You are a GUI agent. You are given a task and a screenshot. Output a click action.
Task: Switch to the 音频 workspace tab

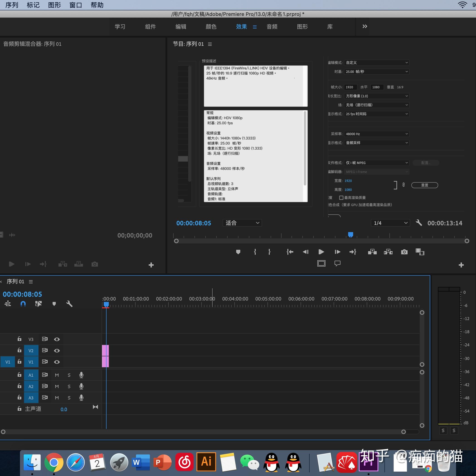point(272,27)
